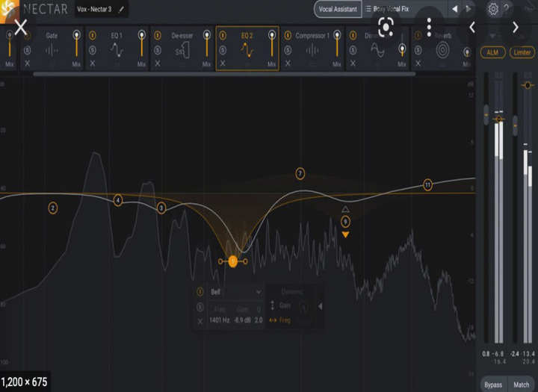Close the image viewer with the X
The image size is (538, 392).
point(21,28)
